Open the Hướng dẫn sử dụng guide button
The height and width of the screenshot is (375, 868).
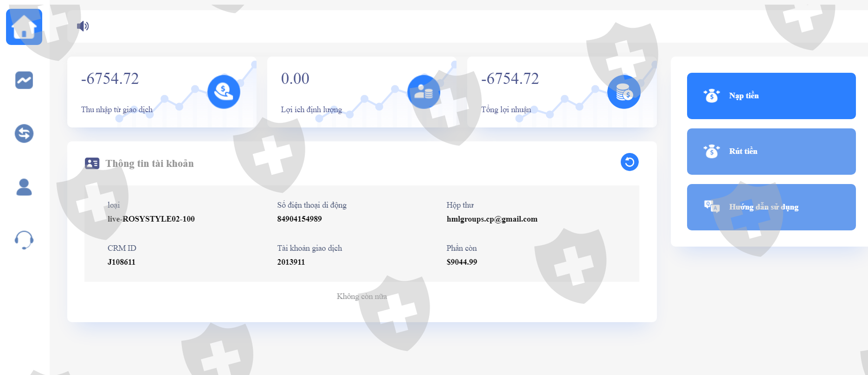point(771,207)
